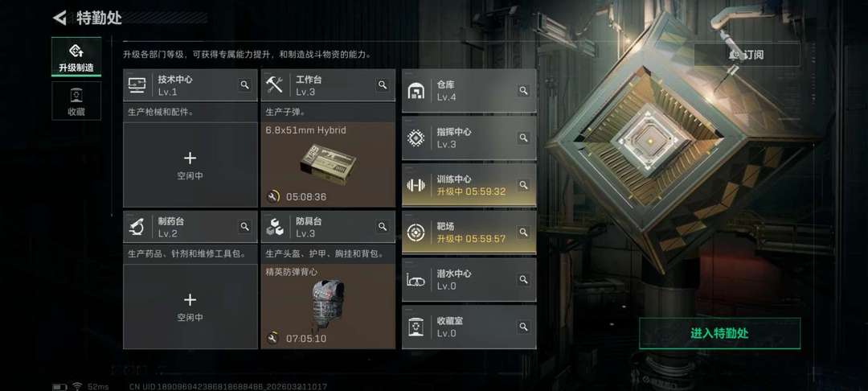Inspect 仓库 details via magnifier icon
Viewport: 868px width, 391px height.
click(x=524, y=90)
